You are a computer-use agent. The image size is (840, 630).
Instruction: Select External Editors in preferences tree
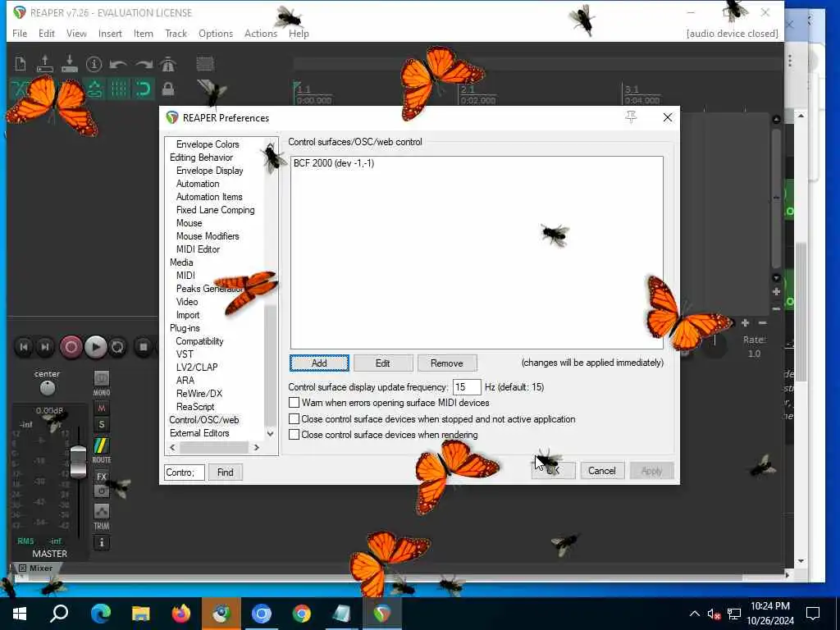point(199,433)
